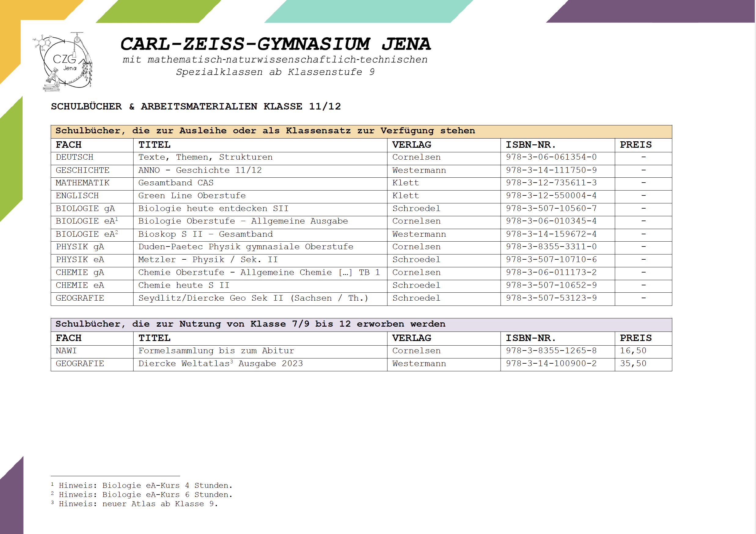Select title 'Green Line Oberstufe'
756x534 pixels.
[x=192, y=196]
